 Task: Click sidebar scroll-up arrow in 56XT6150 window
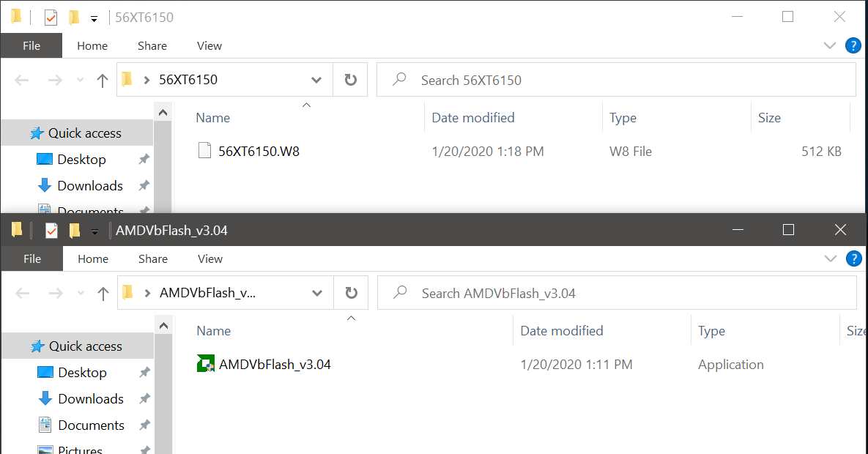(x=163, y=112)
